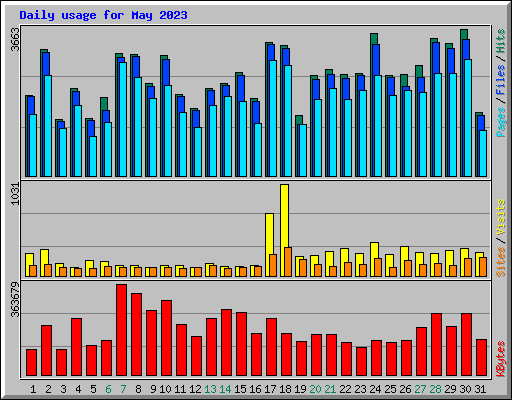This screenshot has height=400, width=512.
Task: Click green weekend day label 21
Action: coord(330,389)
